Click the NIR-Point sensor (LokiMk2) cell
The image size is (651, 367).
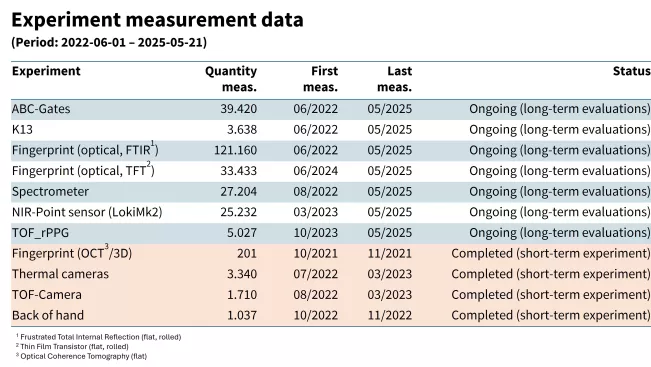(87, 212)
